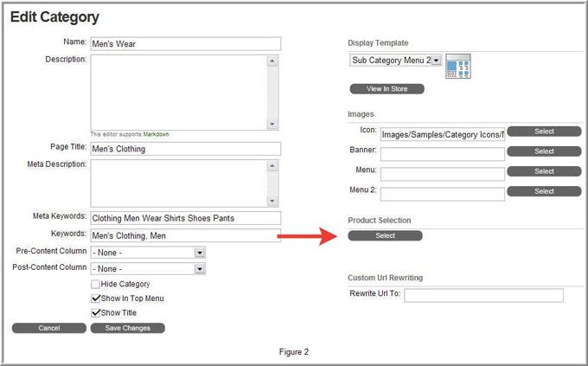Click the Meta Keywords text field
588x366 pixels.
click(185, 218)
